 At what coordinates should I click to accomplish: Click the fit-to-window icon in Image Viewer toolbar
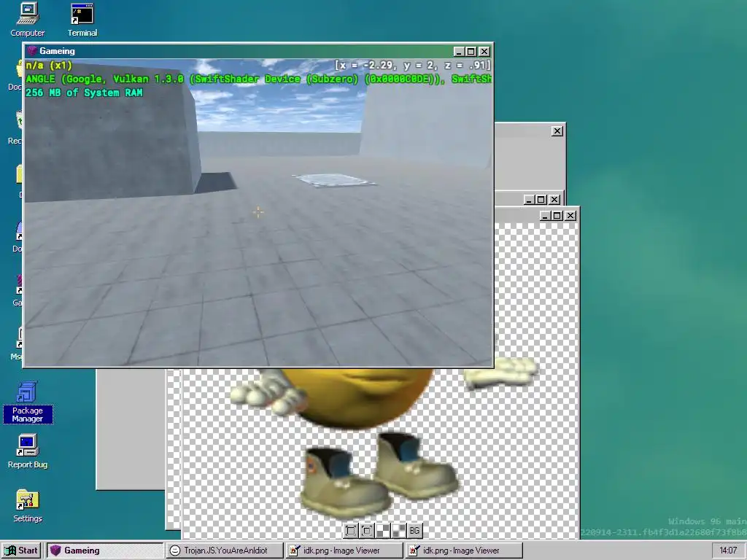pyautogui.click(x=351, y=531)
